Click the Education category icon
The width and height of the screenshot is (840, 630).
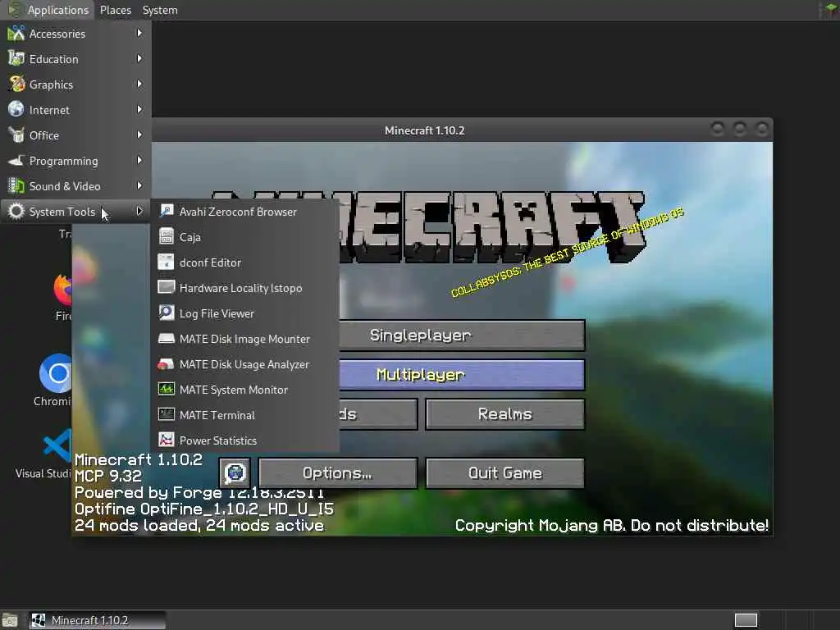tap(16, 58)
